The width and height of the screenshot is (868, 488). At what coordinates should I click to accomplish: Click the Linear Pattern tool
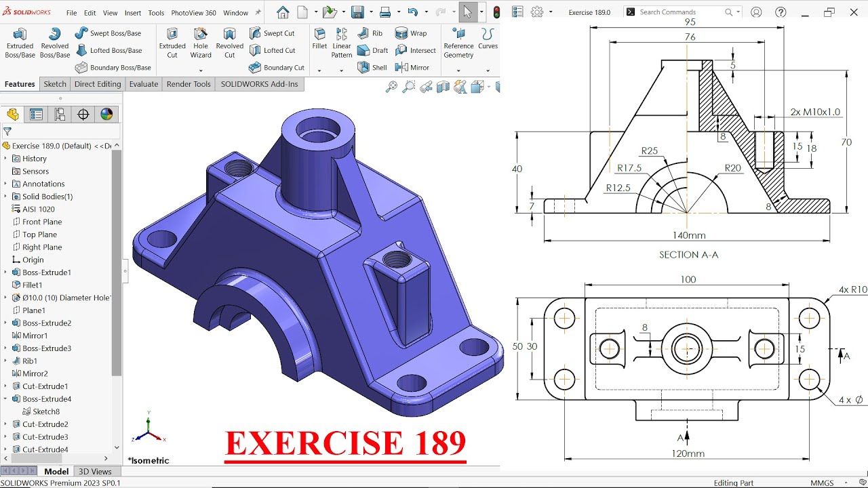point(342,43)
